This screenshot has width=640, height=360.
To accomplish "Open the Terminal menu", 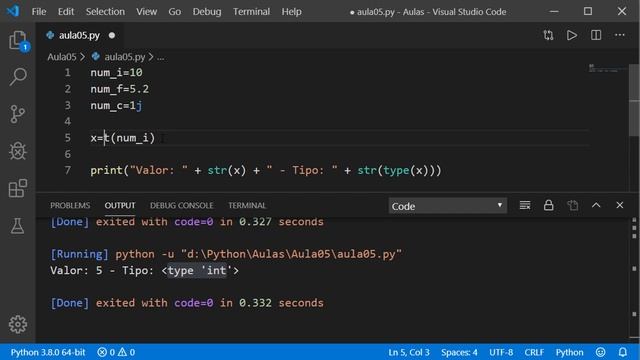I will pos(251,11).
